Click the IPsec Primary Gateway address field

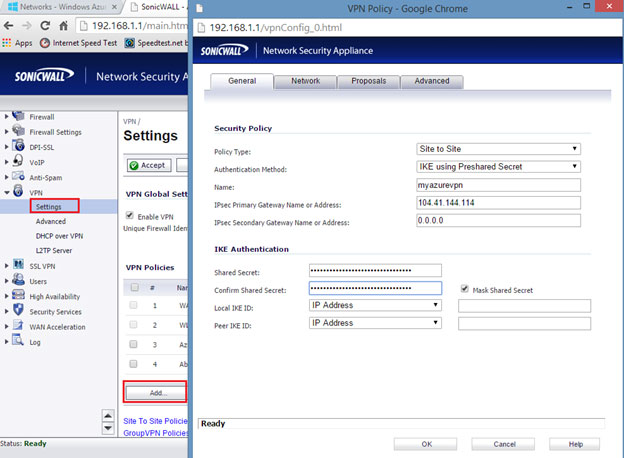tap(498, 203)
